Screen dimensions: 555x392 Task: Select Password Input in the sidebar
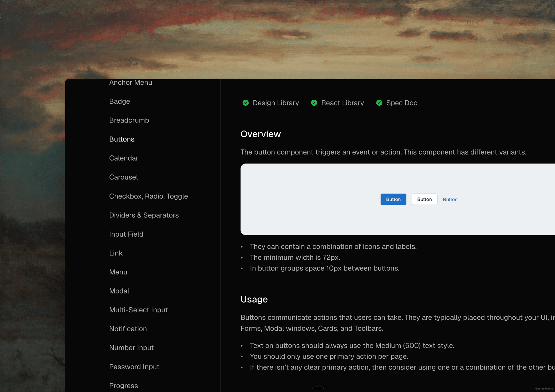click(x=134, y=367)
